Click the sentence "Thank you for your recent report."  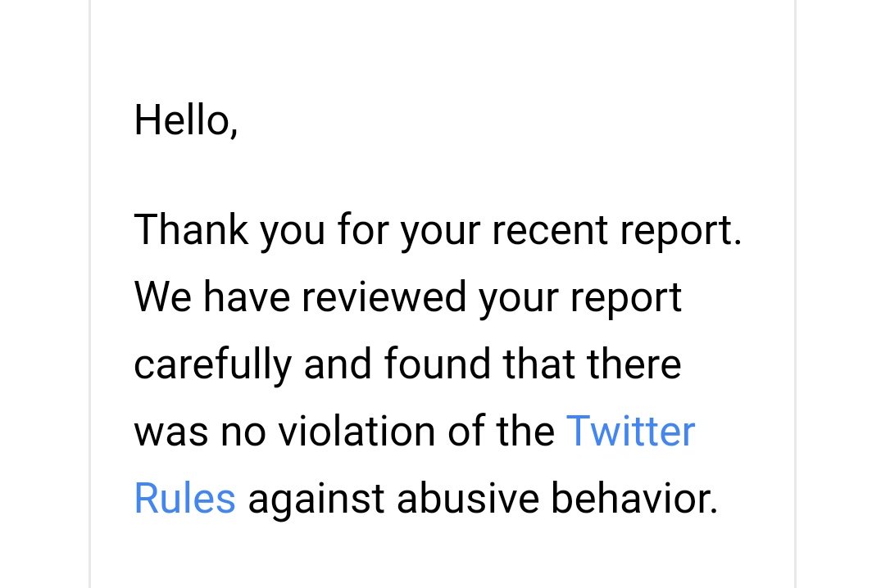point(438,230)
